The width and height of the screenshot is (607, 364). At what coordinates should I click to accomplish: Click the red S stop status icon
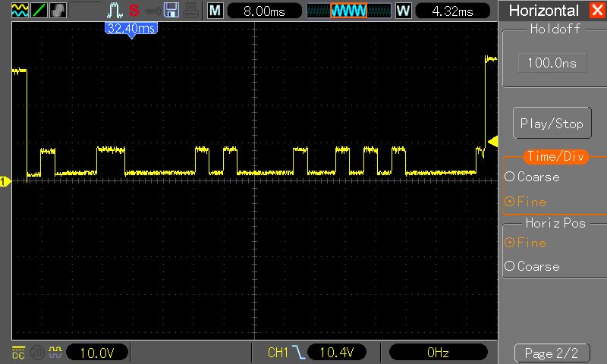click(x=134, y=11)
